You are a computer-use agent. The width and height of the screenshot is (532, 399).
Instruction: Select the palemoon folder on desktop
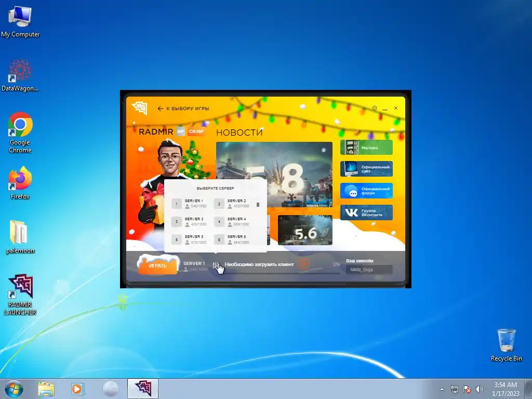pos(20,237)
